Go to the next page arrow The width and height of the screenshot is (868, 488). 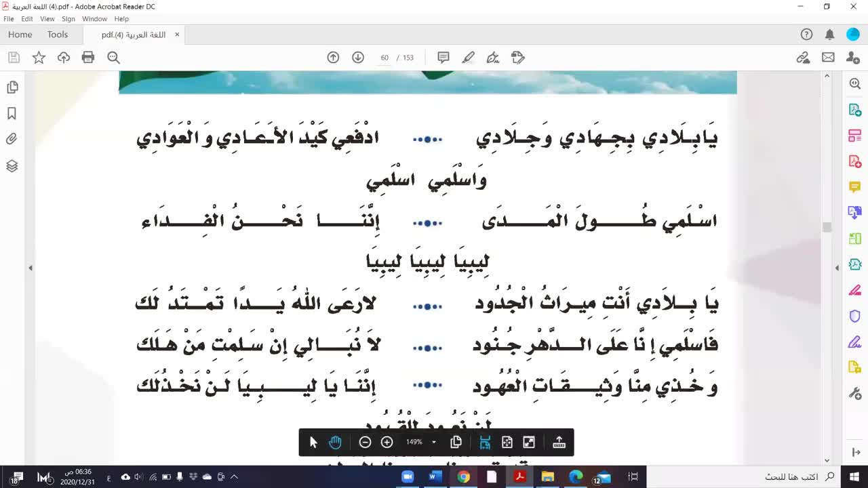tap(358, 58)
